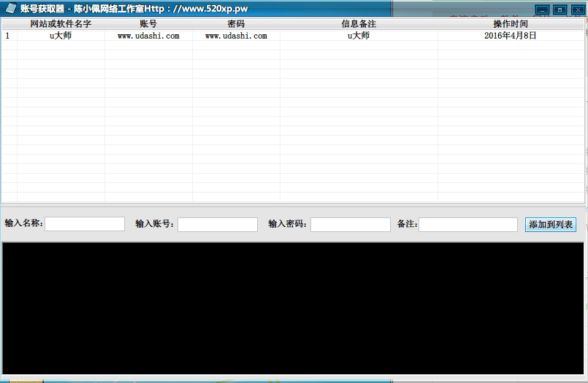Click the 密码 column header
The image size is (588, 383).
point(236,24)
